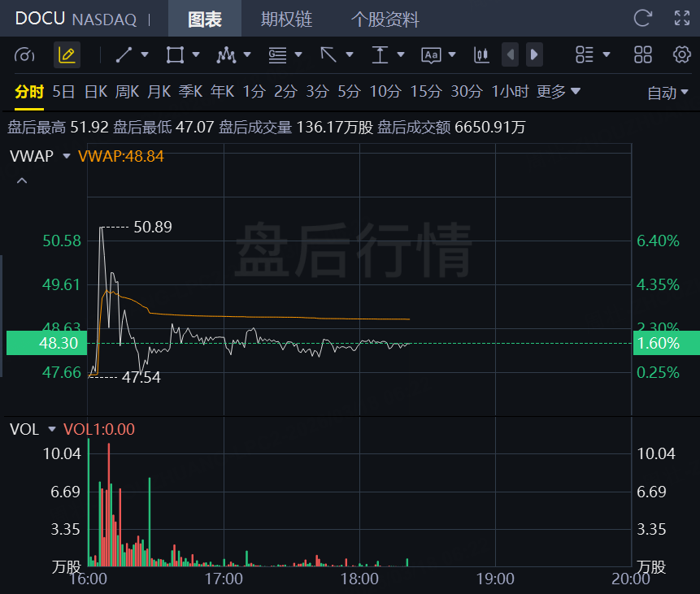The image size is (700, 594).
Task: Switch to the 期权链 tab
Action: 286,19
